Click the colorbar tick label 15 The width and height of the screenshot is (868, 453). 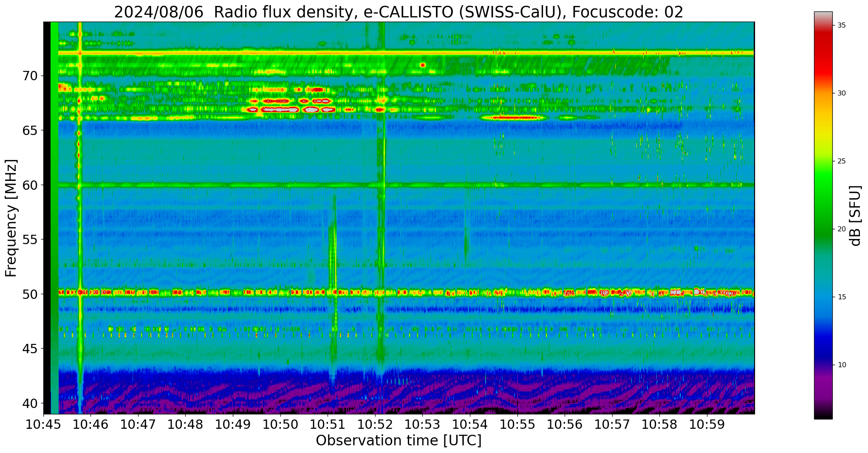click(842, 297)
